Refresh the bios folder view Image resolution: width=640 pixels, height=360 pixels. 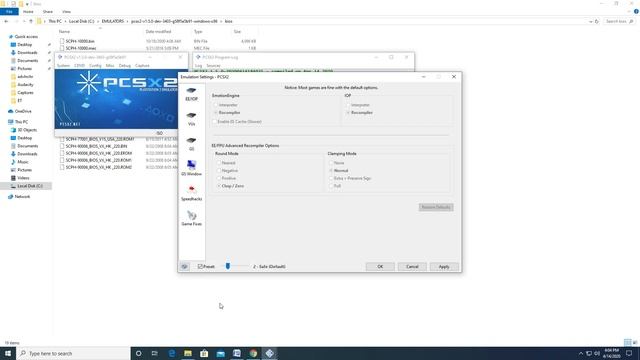click(x=597, y=21)
